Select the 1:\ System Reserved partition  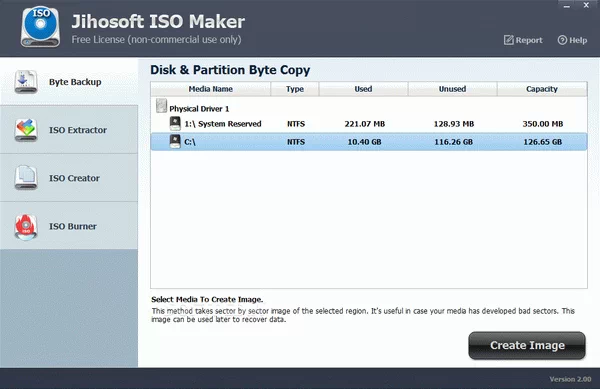pos(369,124)
